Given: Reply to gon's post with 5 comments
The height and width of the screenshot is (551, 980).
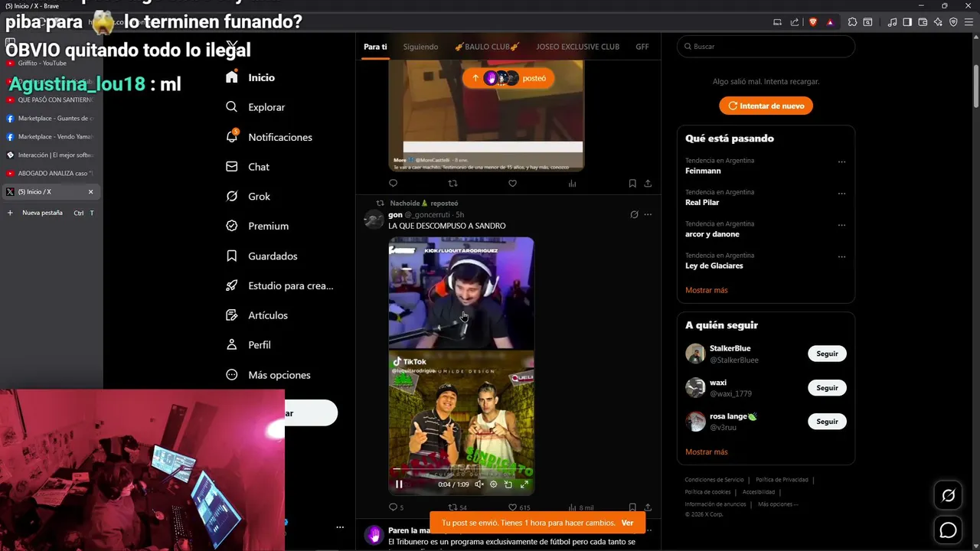Looking at the screenshot, I should 396,507.
